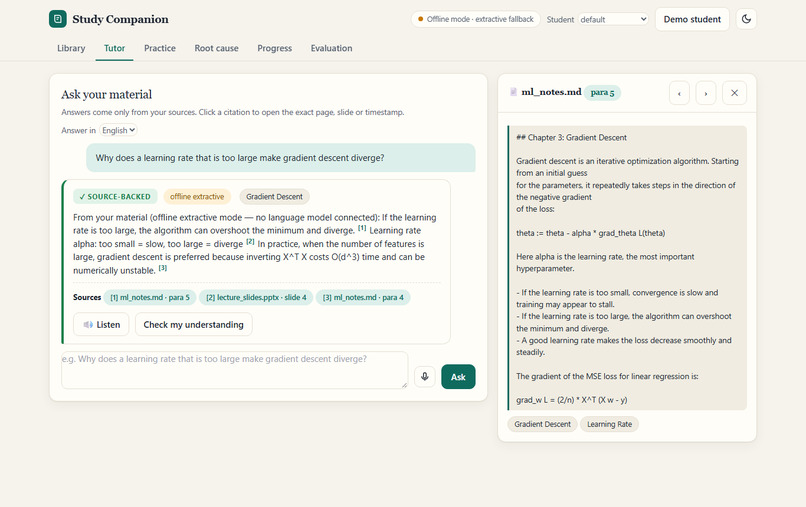Click the SOURCE-BACKED badge

point(115,196)
